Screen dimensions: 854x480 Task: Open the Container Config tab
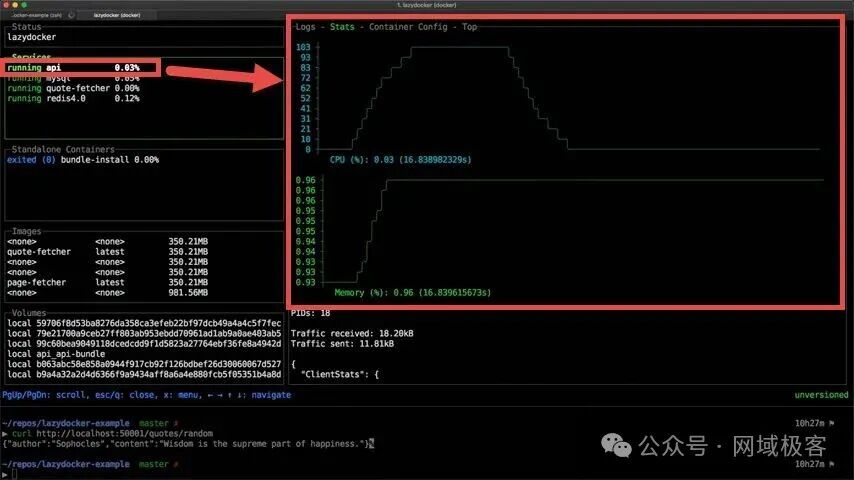click(x=408, y=27)
